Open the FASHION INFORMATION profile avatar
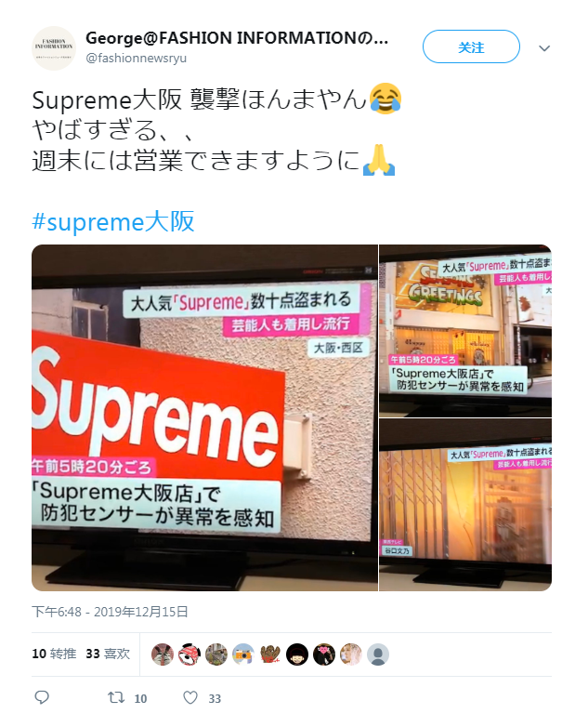The height and width of the screenshot is (727, 588). tap(54, 47)
